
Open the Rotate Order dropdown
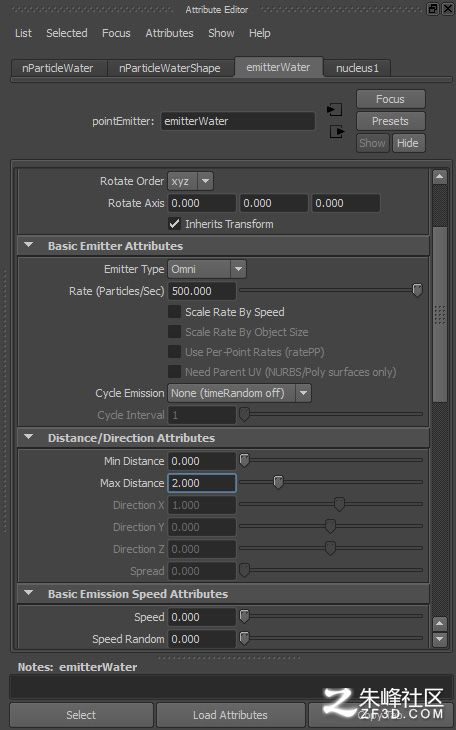191,181
